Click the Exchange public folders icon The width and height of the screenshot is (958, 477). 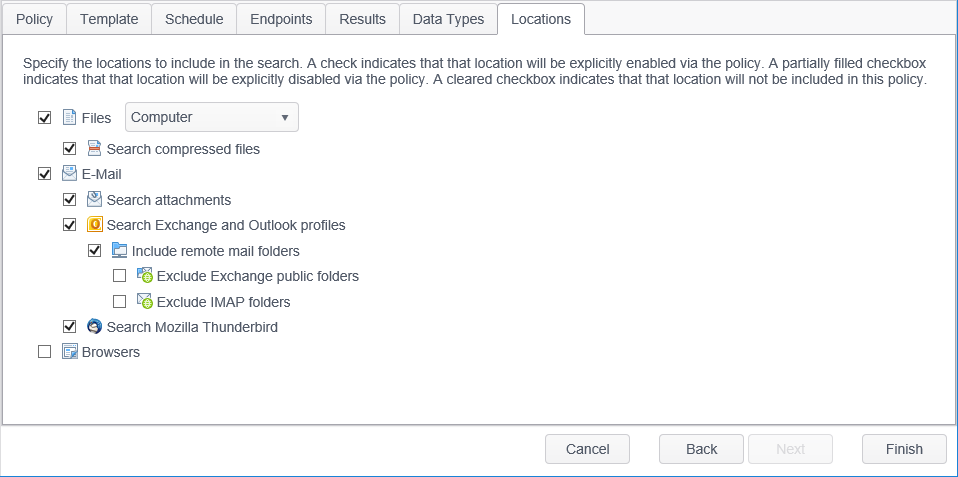pyautogui.click(x=145, y=276)
